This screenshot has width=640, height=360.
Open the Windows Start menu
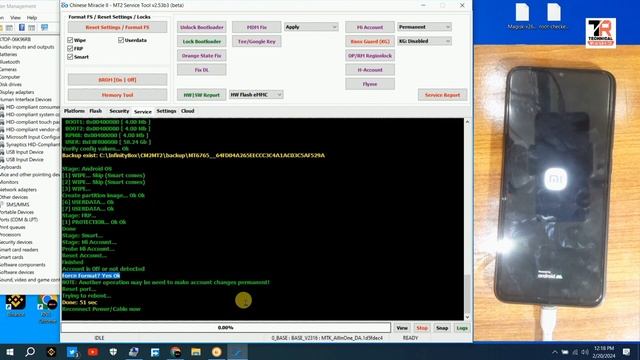click(x=10, y=351)
